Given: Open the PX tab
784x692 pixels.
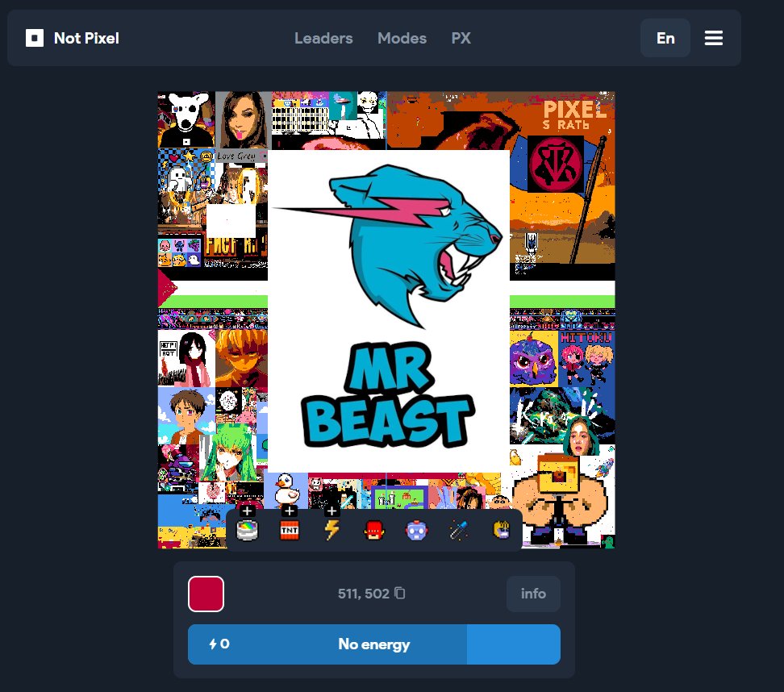Looking at the screenshot, I should (x=461, y=38).
